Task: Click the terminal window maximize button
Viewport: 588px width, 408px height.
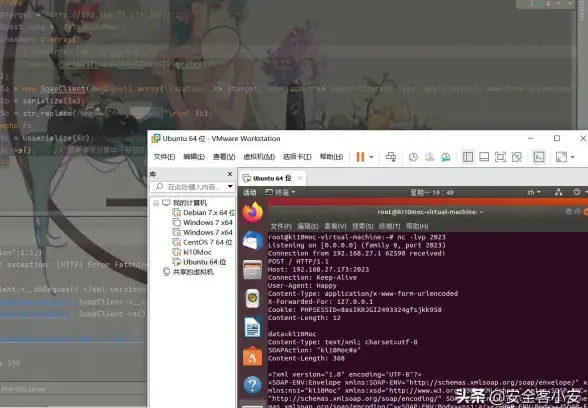Action: point(578,212)
